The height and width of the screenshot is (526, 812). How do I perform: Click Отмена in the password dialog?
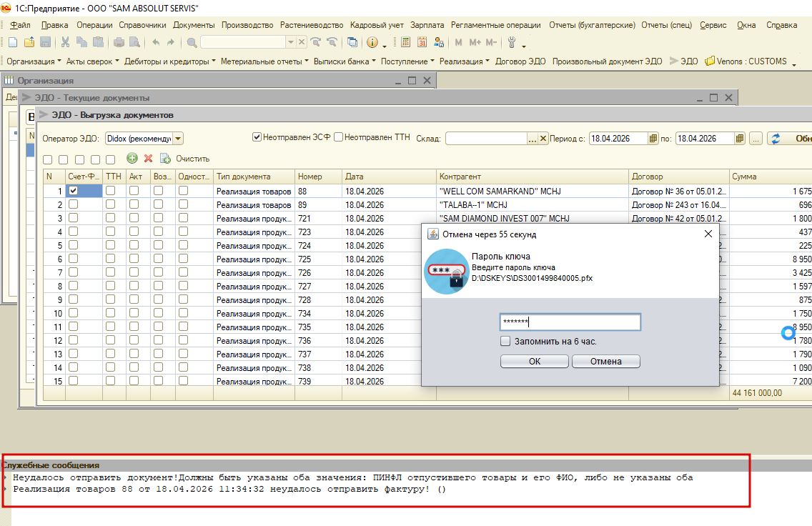(x=605, y=362)
